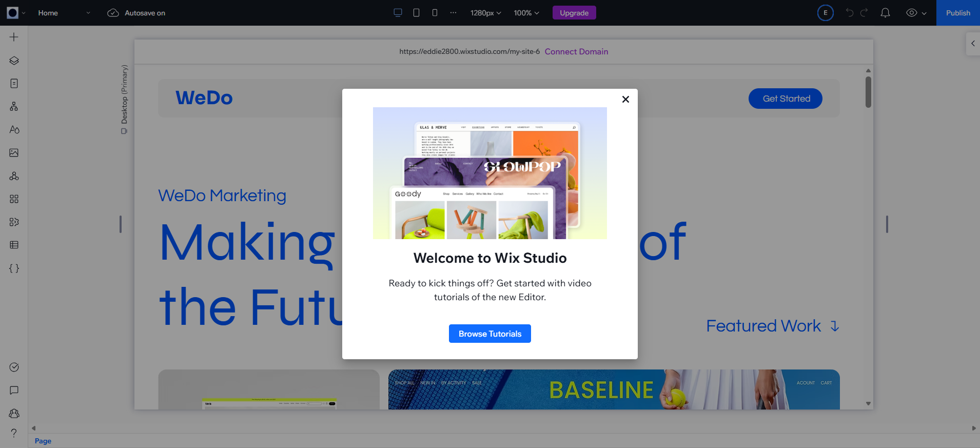Open the 100% zoom dropdown

(x=526, y=13)
